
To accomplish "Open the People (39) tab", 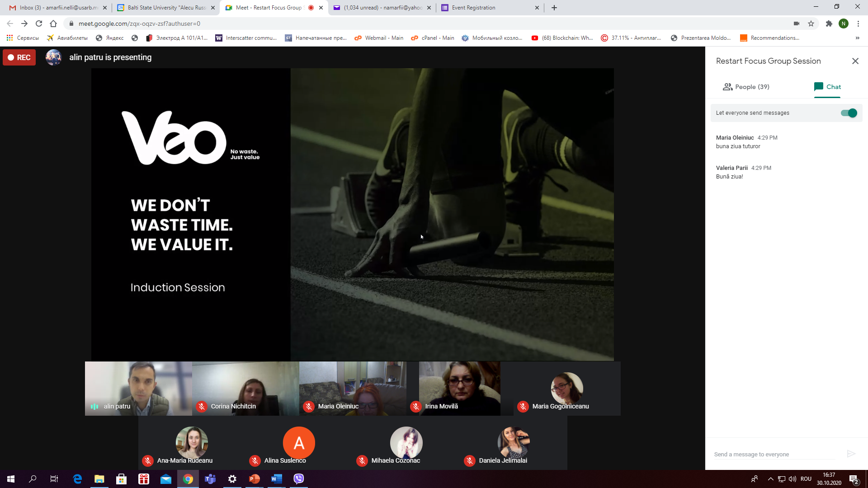I will click(746, 87).
